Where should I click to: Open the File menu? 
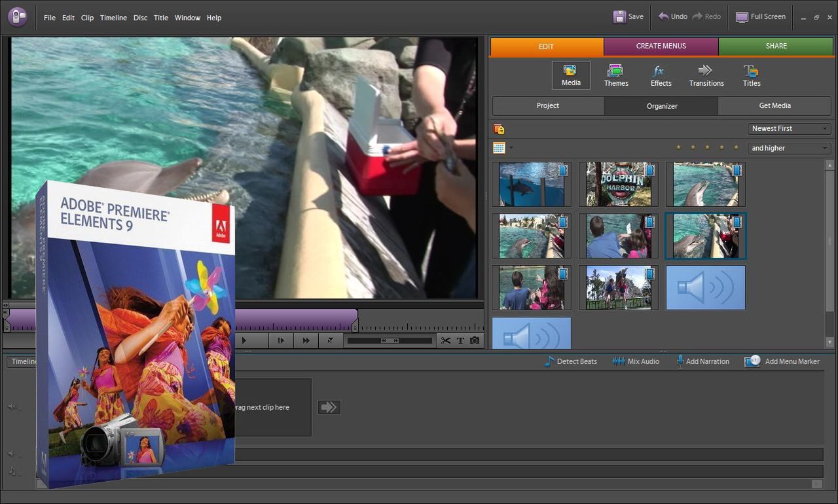point(50,18)
